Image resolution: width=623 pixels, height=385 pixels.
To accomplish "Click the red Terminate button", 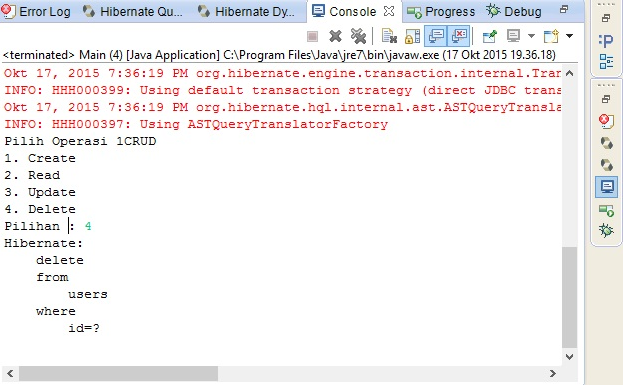I will click(312, 37).
